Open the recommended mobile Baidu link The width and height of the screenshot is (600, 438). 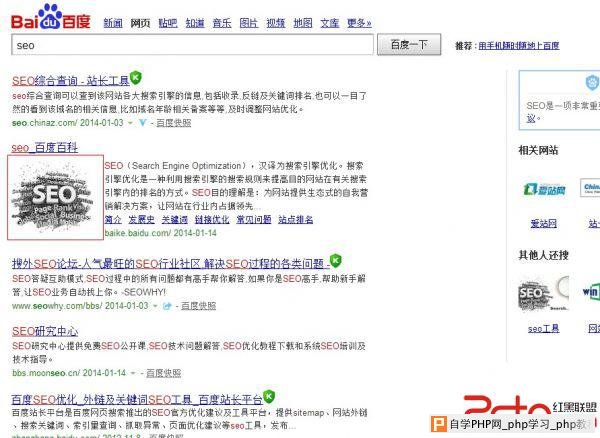coord(519,46)
